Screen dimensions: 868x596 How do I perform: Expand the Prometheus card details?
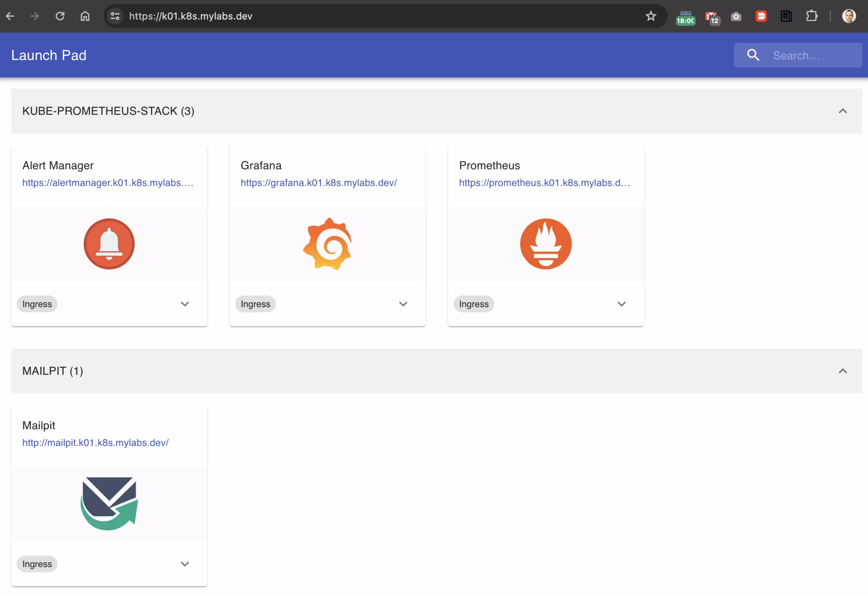[x=621, y=304]
